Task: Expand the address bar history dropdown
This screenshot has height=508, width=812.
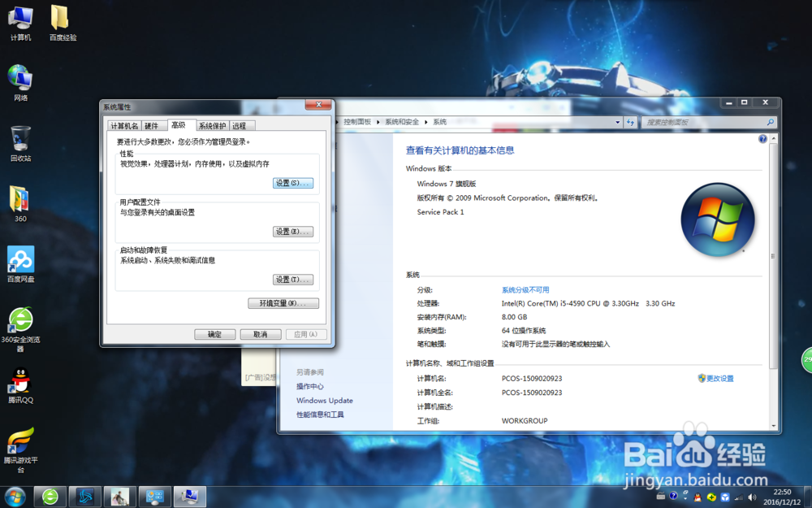Action: pos(618,123)
